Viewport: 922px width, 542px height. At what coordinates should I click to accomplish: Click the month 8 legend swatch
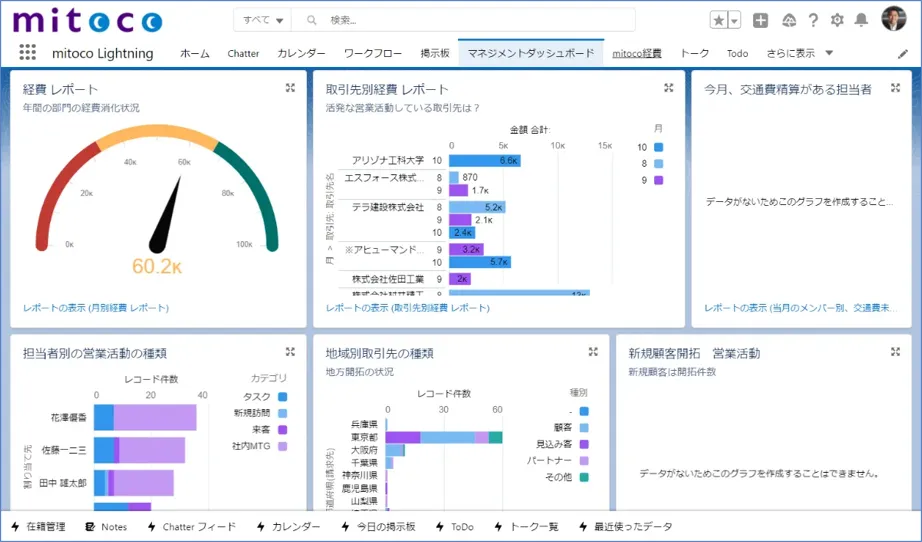(x=659, y=163)
